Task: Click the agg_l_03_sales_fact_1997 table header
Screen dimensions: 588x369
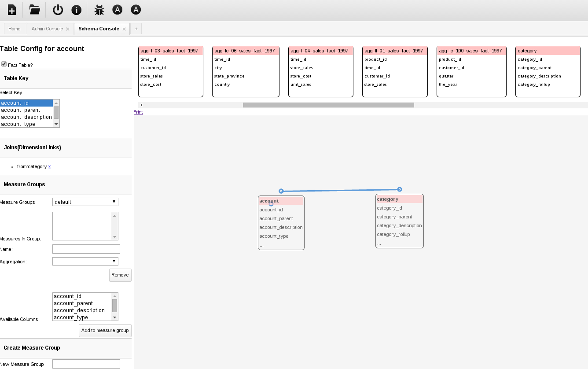Action: [x=171, y=51]
